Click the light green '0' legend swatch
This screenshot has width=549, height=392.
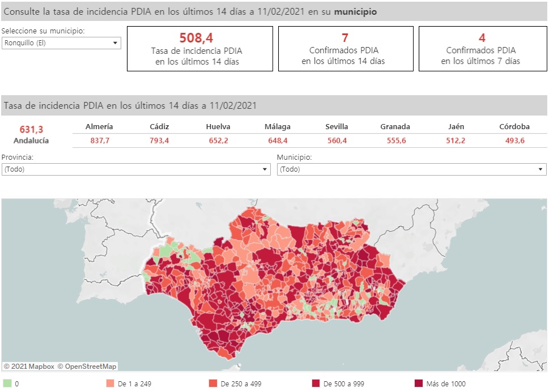click(x=7, y=384)
